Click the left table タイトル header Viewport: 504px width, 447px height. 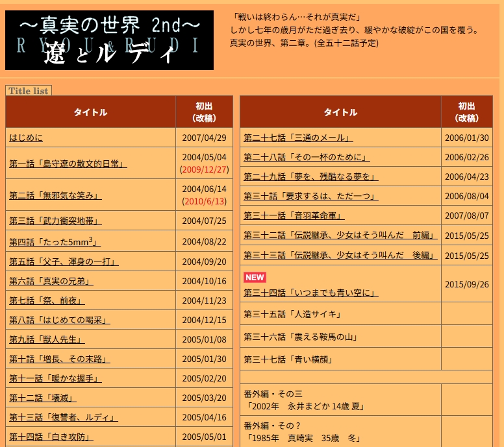pyautogui.click(x=91, y=112)
